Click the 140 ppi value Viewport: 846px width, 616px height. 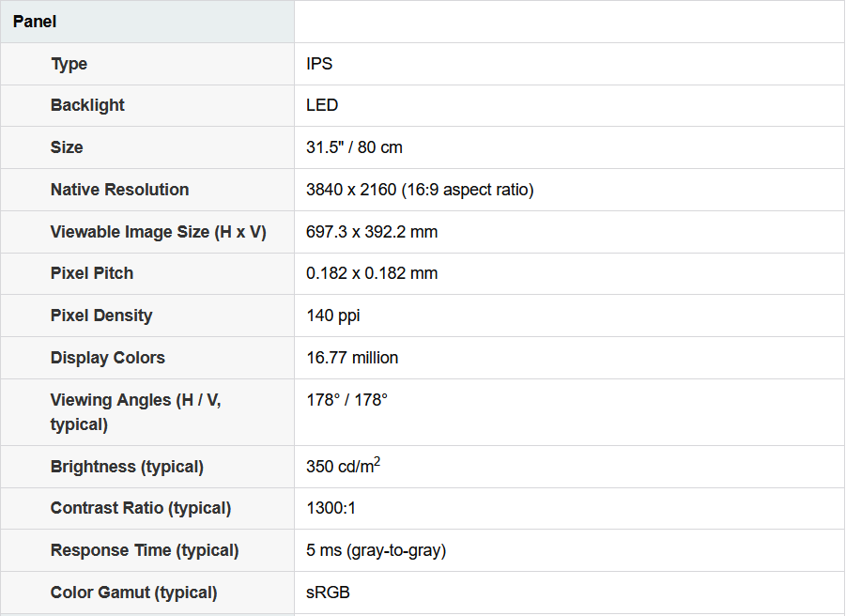tap(333, 316)
